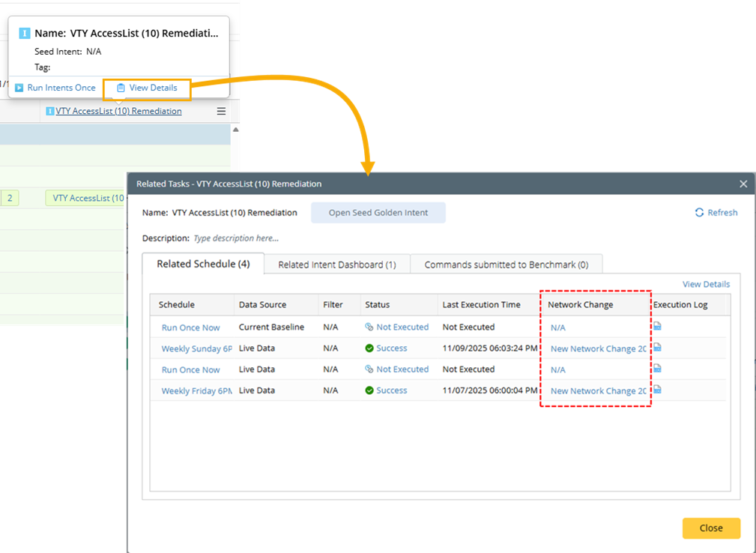Viewport: 756px width, 553px height.
Task: Click the Not Executed status icon in the Current Baseline row
Action: tap(369, 327)
